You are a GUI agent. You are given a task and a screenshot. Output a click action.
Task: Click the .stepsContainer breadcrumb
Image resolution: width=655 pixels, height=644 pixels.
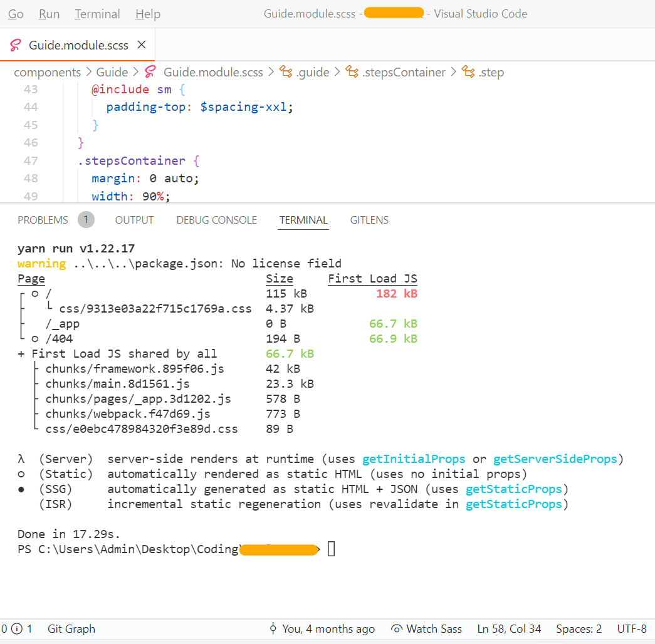pos(404,72)
